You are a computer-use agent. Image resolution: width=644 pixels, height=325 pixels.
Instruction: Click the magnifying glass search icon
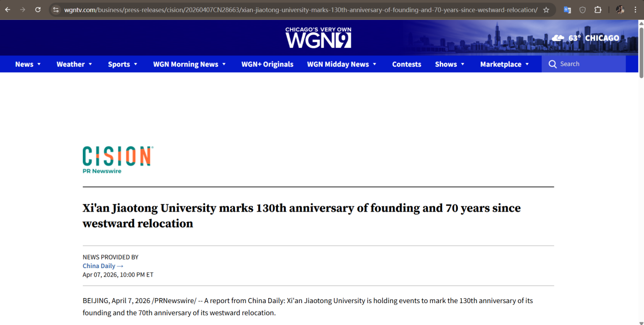(x=552, y=64)
